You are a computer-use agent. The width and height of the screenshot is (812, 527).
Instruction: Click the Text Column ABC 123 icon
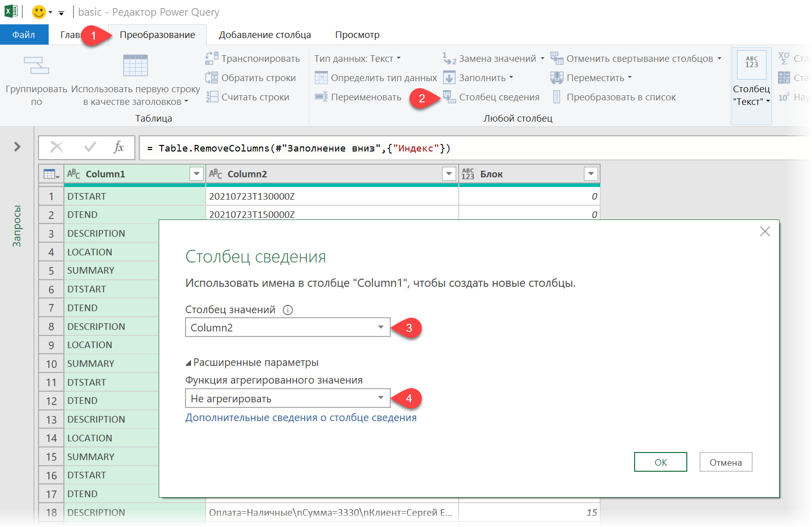click(752, 64)
